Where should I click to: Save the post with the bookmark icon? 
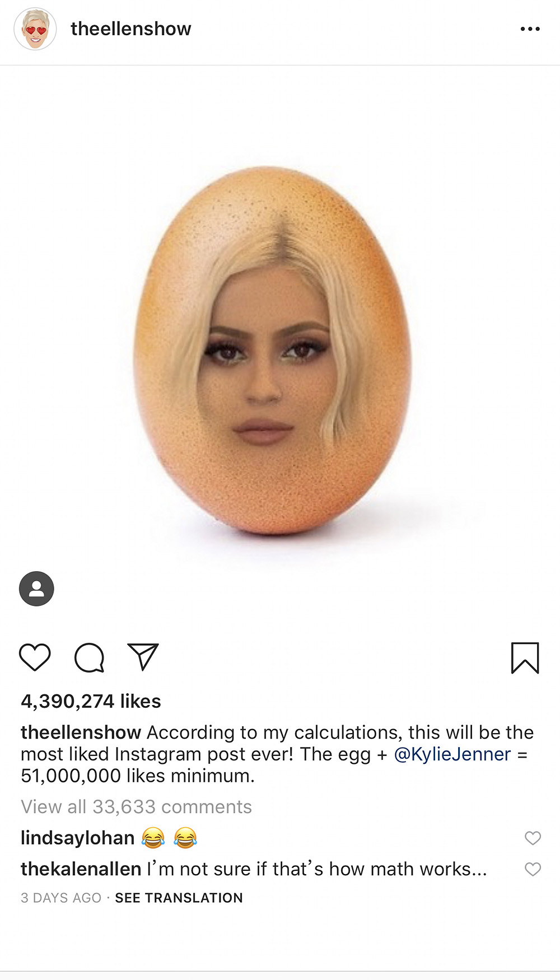525,657
